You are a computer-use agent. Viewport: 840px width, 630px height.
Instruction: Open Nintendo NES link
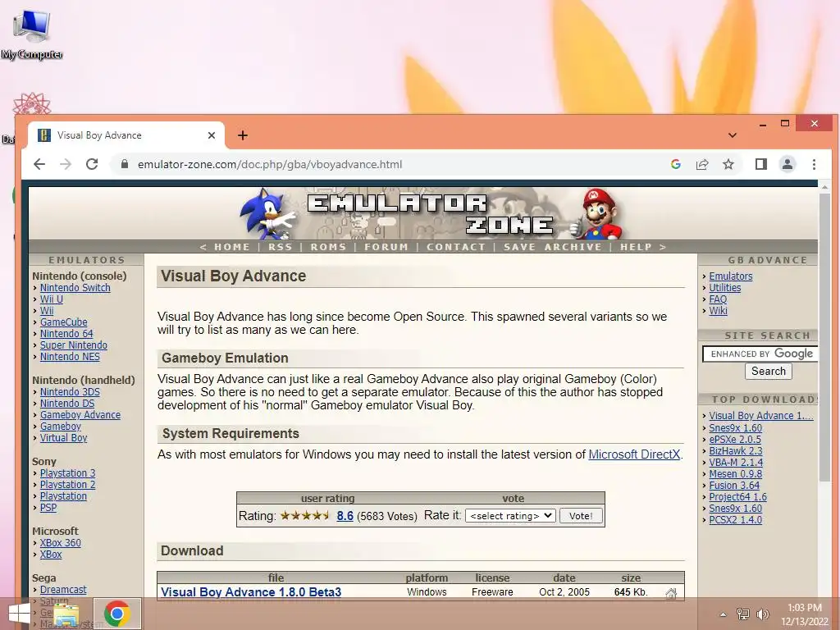click(x=70, y=357)
